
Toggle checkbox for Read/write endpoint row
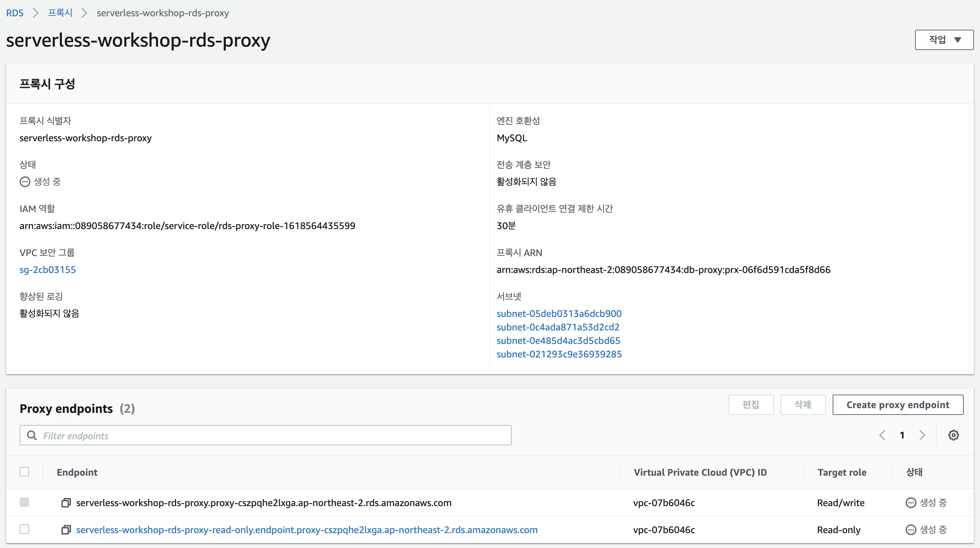coord(24,502)
